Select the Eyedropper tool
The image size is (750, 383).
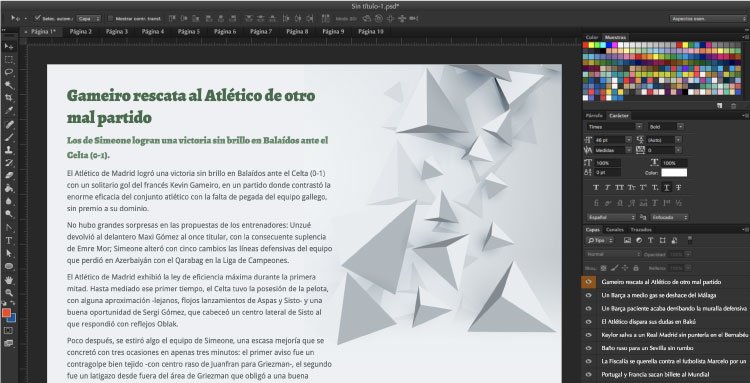pyautogui.click(x=9, y=111)
